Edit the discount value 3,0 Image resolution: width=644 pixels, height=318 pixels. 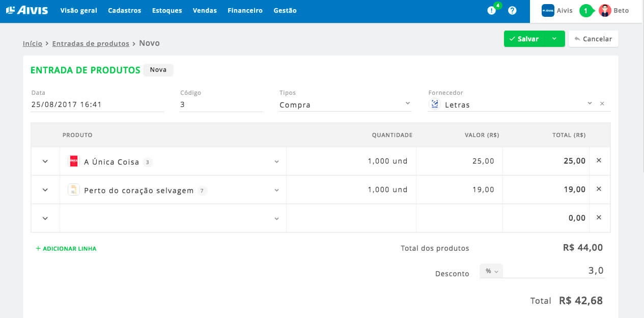(x=554, y=271)
